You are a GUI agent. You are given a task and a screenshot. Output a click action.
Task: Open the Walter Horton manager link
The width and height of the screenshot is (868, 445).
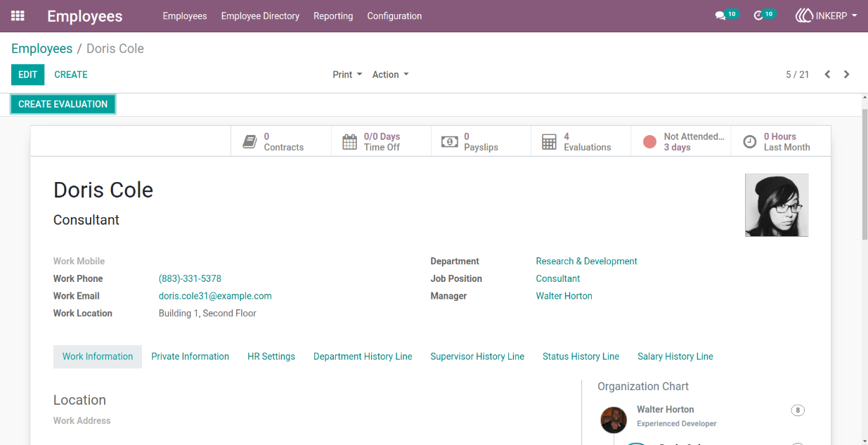(564, 296)
